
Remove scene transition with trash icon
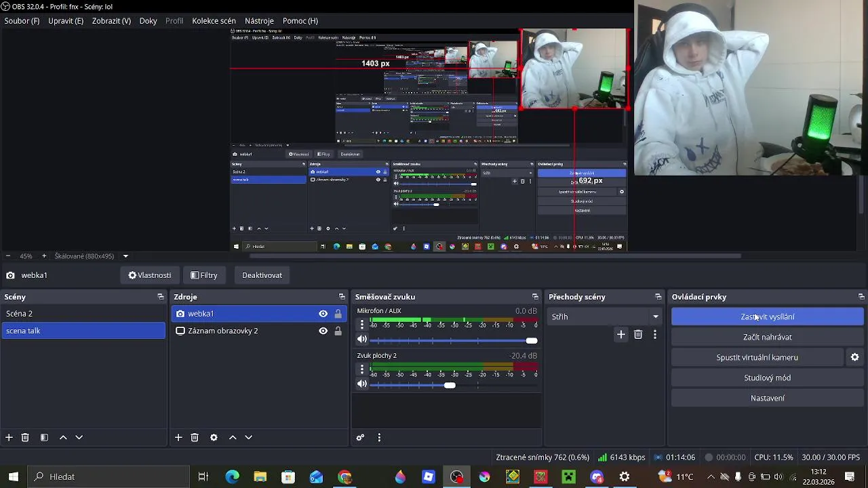[638, 334]
